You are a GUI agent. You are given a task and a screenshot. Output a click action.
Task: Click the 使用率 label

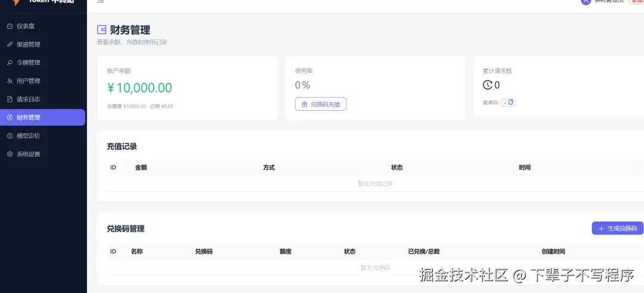tap(304, 71)
